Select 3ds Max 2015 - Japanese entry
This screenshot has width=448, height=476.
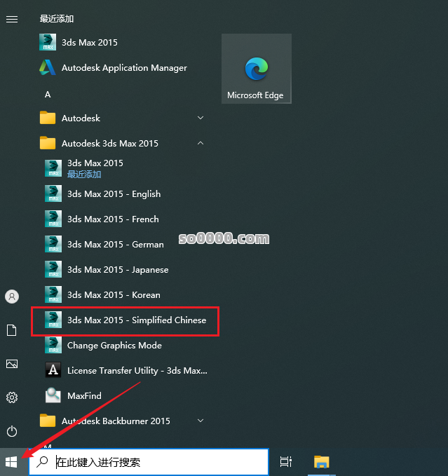click(117, 270)
